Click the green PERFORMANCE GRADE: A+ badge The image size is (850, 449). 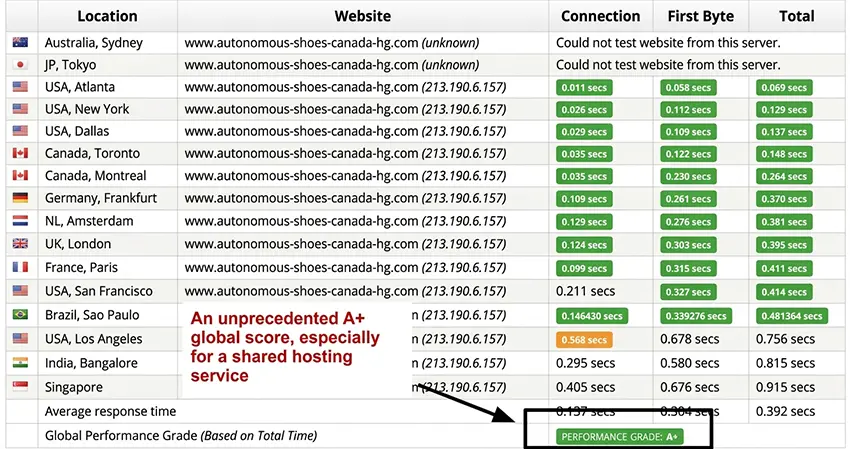(620, 437)
